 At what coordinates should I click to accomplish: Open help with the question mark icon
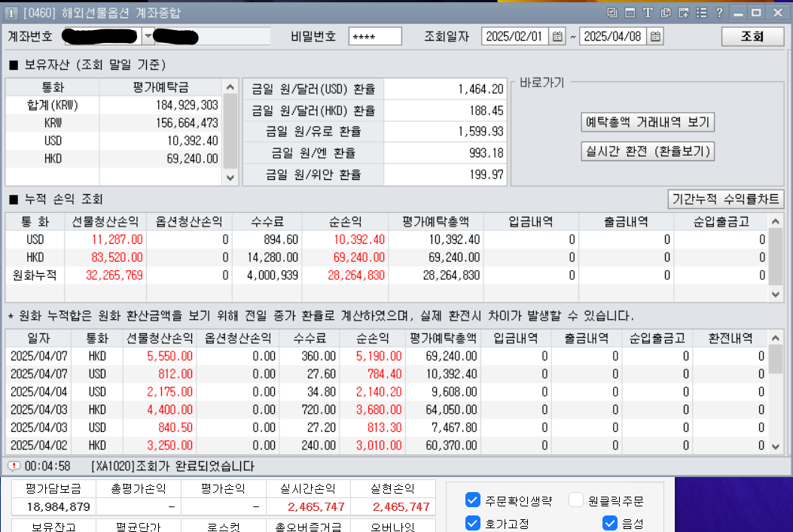click(719, 13)
